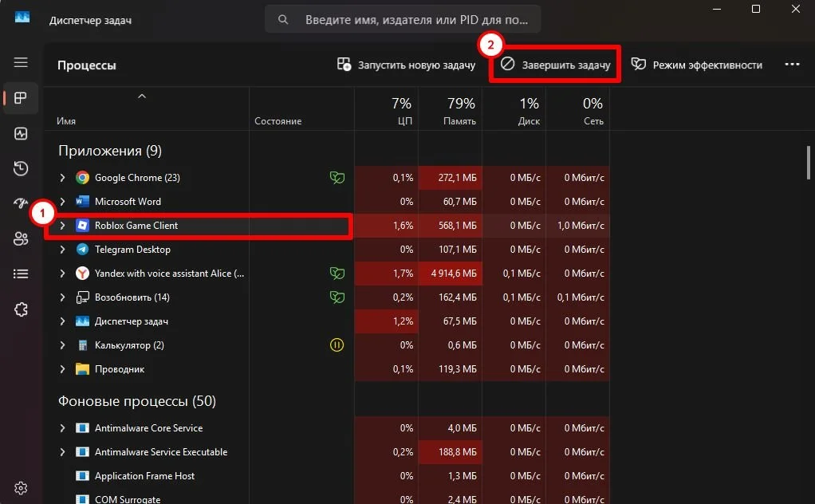Expand the Калькулятор (2) process group

point(62,345)
